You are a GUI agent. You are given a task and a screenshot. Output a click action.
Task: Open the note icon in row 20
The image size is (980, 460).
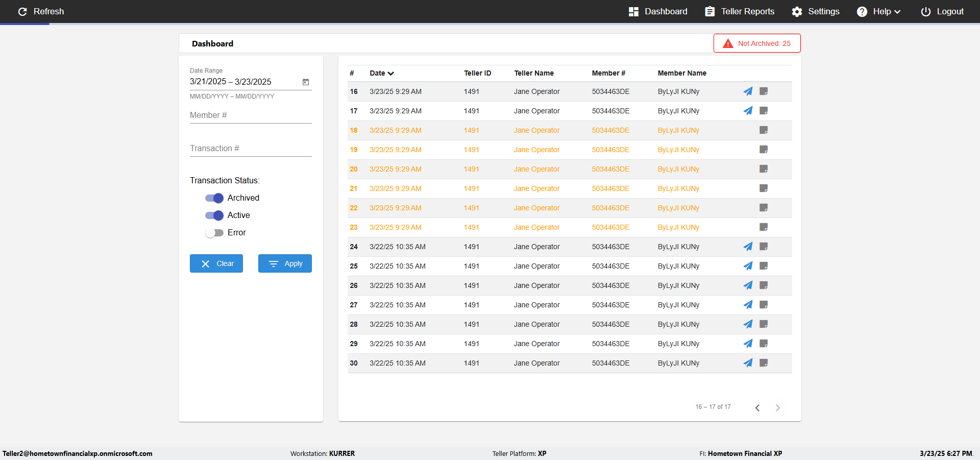[x=764, y=169]
